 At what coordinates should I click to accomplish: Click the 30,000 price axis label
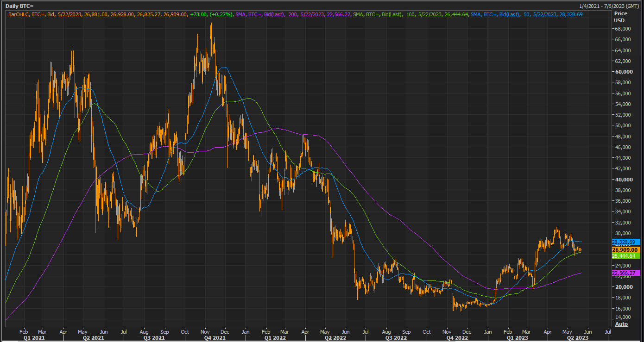(624, 233)
